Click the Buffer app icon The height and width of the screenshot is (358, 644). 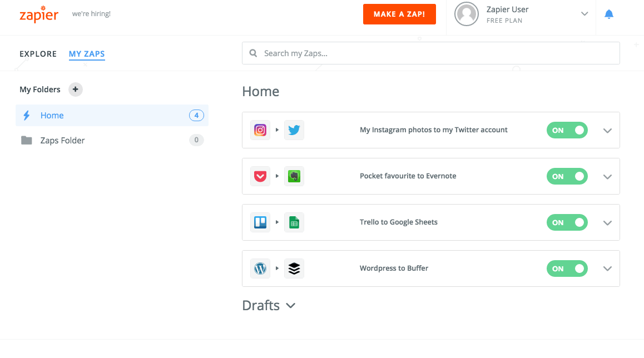click(x=294, y=268)
